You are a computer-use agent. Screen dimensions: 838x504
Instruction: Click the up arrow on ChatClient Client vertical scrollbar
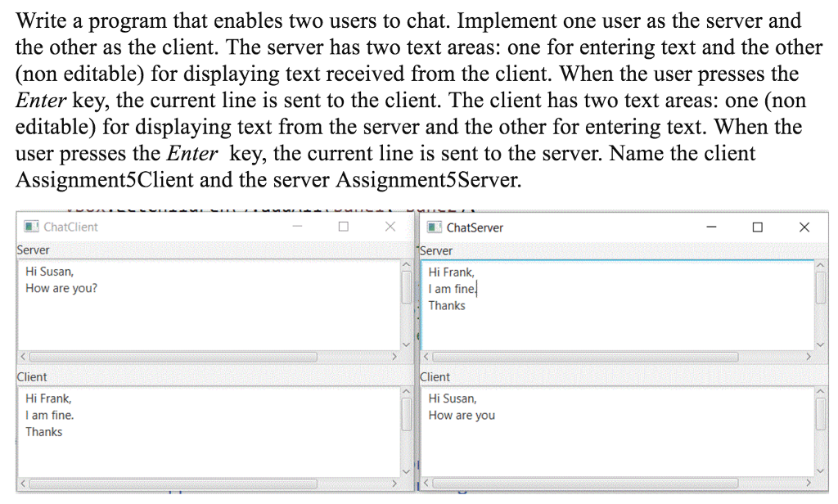[408, 392]
